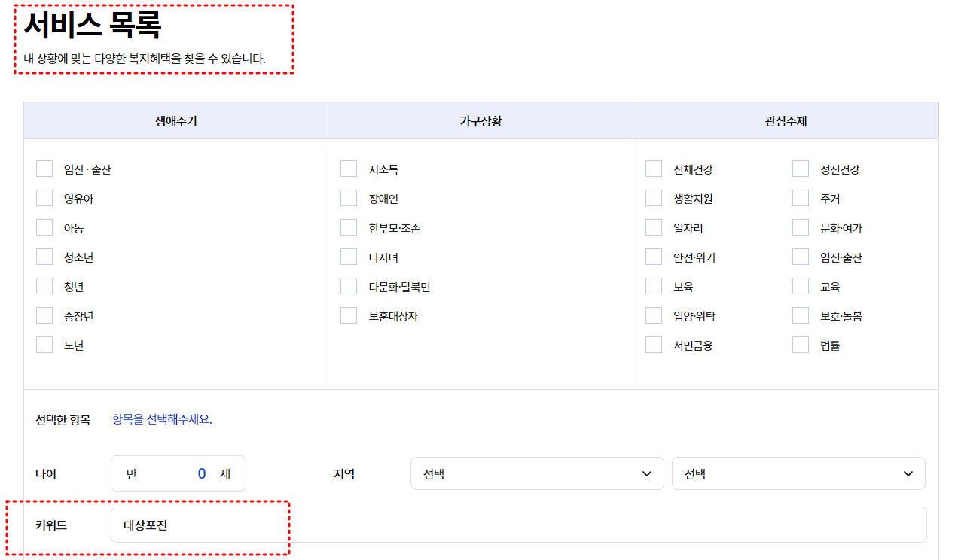Enable the 다자녀 checkbox
The height and width of the screenshot is (560, 955).
click(x=349, y=257)
